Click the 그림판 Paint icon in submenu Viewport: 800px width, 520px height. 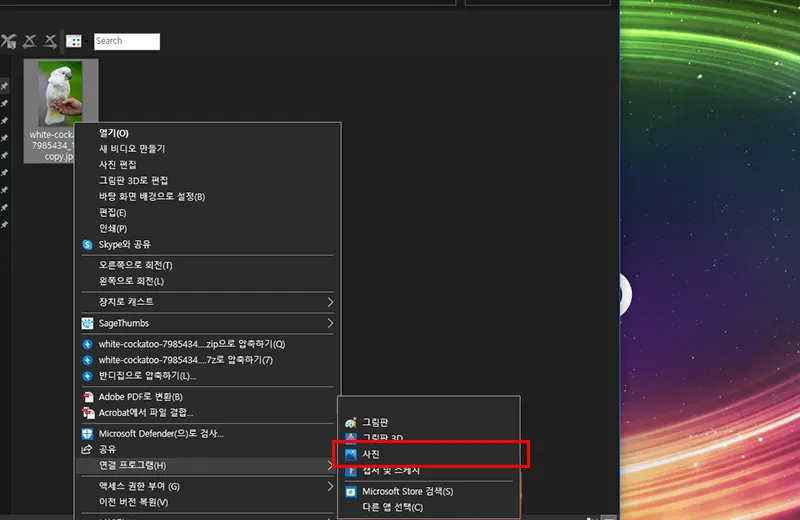(351, 423)
